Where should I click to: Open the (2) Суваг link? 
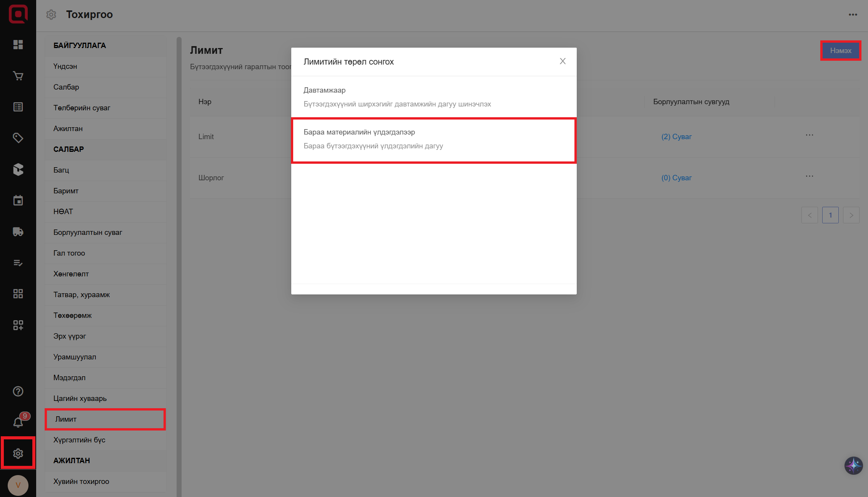pyautogui.click(x=676, y=137)
